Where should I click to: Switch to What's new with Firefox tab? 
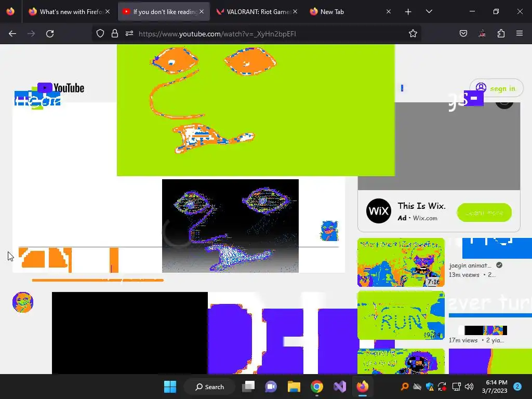70,11
